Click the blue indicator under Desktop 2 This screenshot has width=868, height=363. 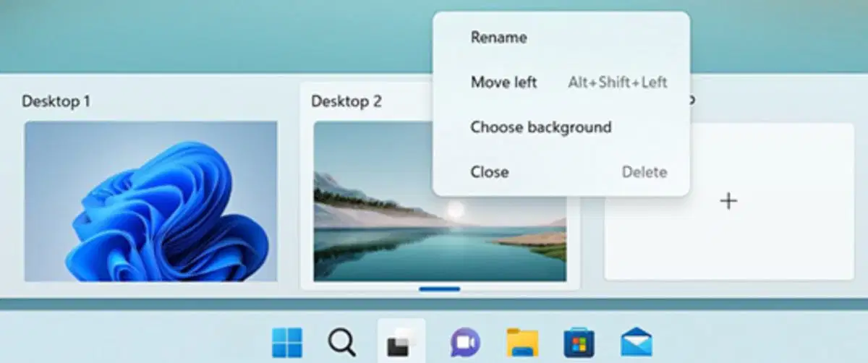click(440, 289)
